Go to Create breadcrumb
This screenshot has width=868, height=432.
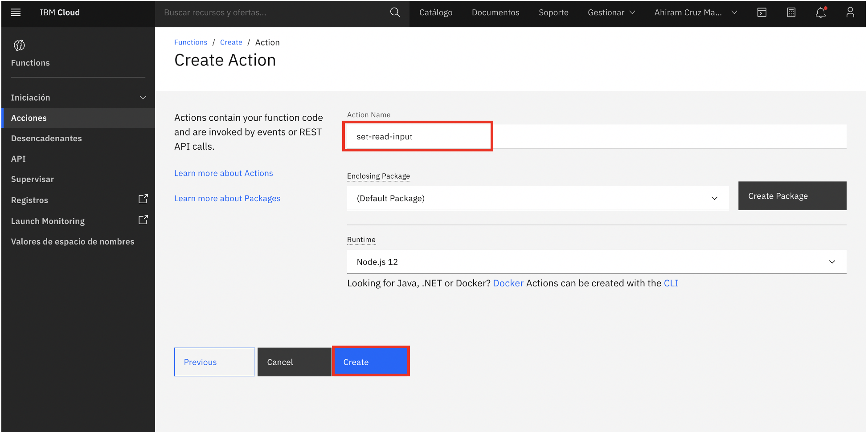point(231,42)
